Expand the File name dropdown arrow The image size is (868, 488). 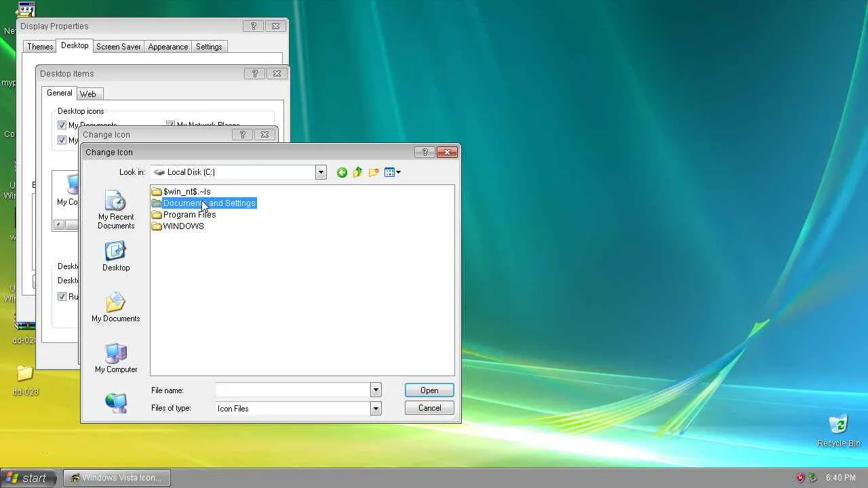click(376, 390)
